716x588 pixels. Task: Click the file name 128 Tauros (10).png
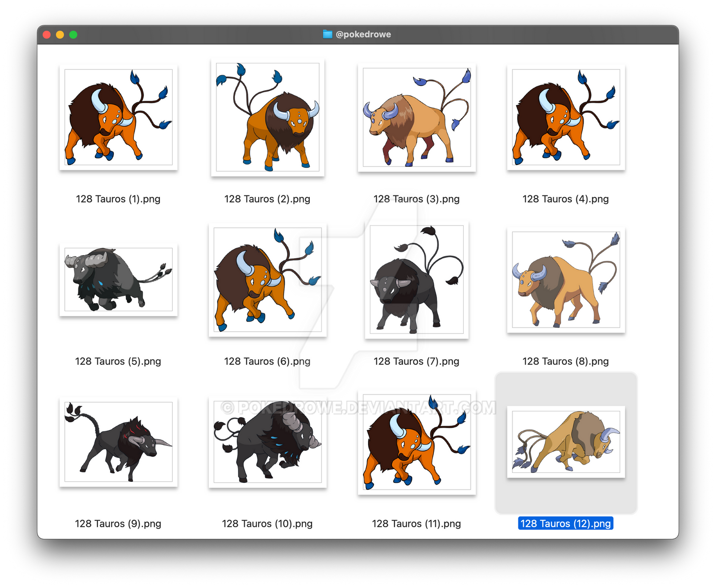point(267,524)
